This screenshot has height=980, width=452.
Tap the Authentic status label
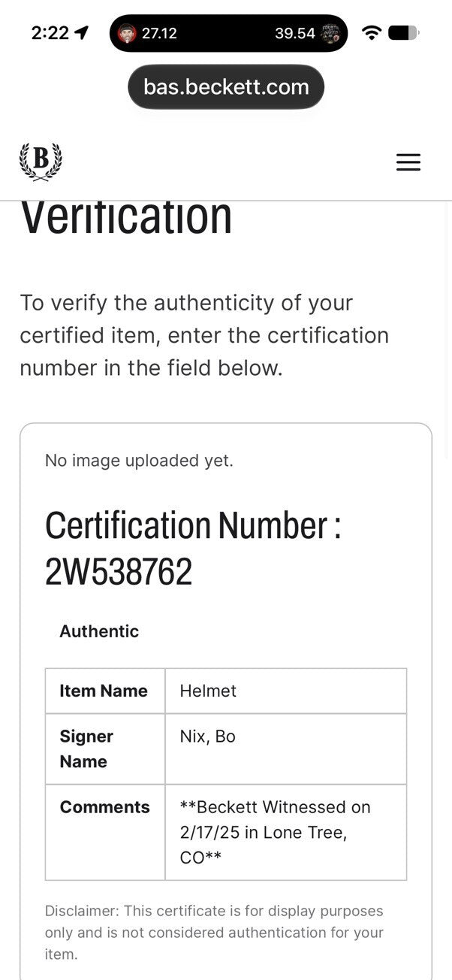point(99,631)
